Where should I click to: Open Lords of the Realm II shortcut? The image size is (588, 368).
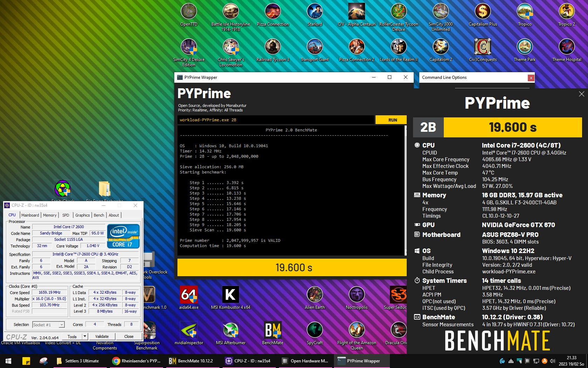[399, 50]
